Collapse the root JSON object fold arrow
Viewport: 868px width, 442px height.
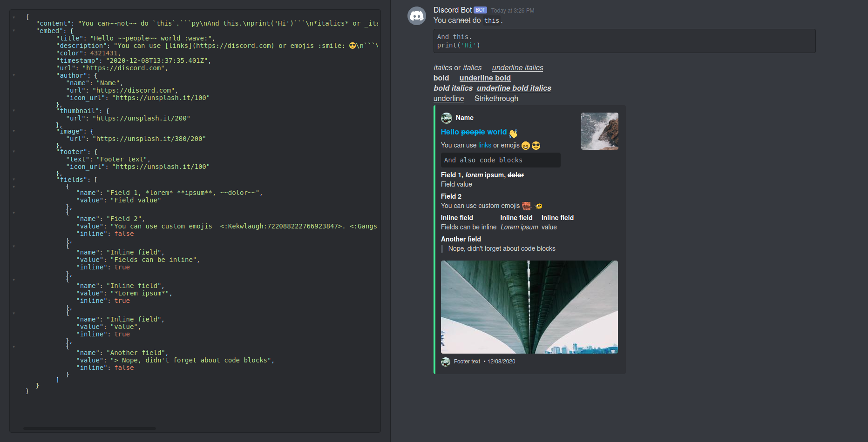(14, 17)
